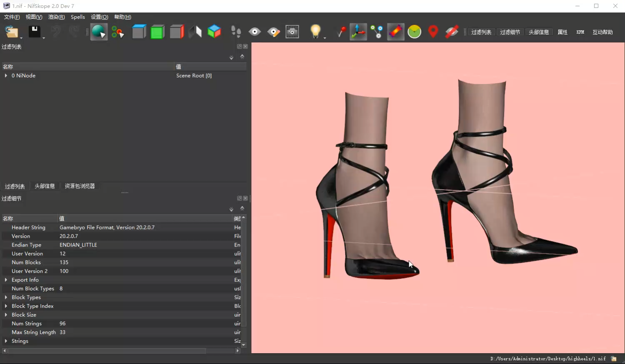Click the greyed redo arrow icon
Viewport: 625px width, 364px height.
tap(73, 32)
